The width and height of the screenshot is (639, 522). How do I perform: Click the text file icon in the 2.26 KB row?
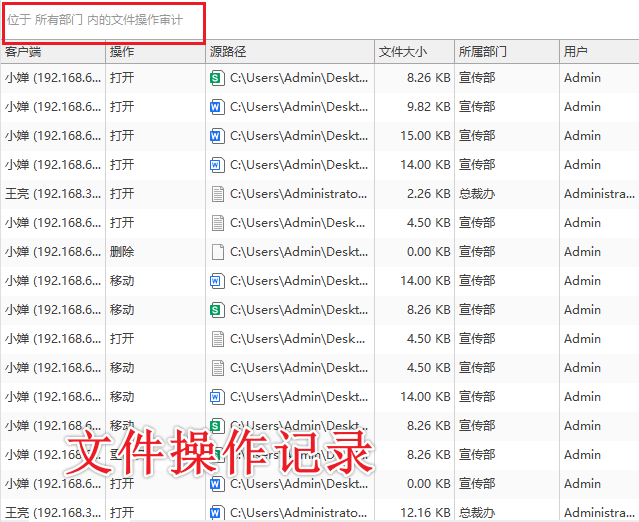click(x=217, y=193)
